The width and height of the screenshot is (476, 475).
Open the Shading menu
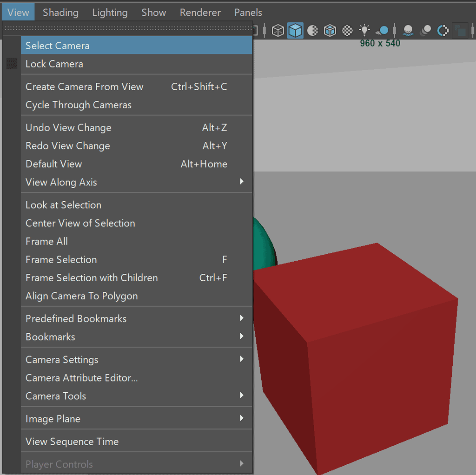60,13
